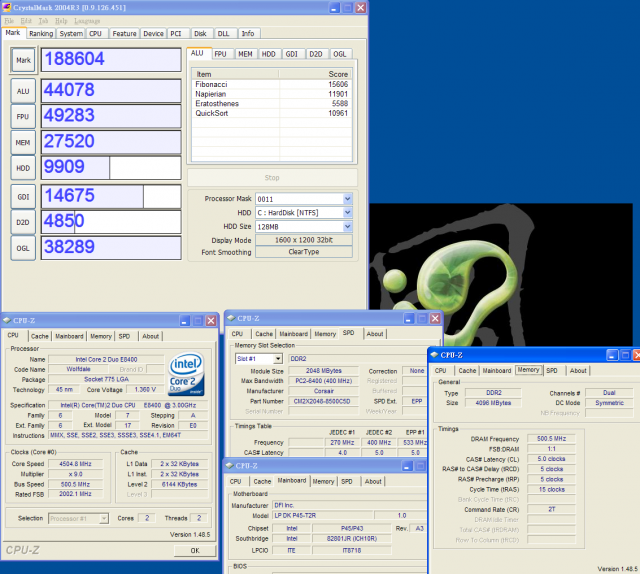
Task: Select the OGL results sub-tab
Action: [340, 54]
